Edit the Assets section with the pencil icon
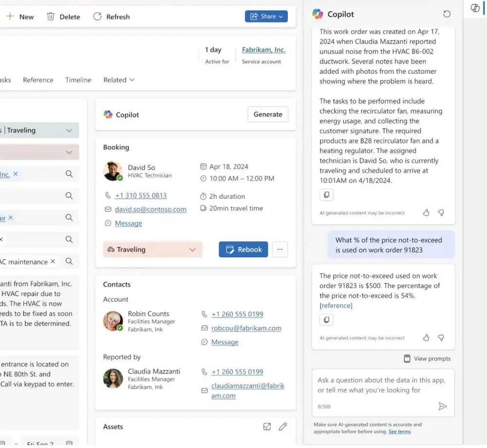The height and width of the screenshot is (448, 487). [x=283, y=426]
